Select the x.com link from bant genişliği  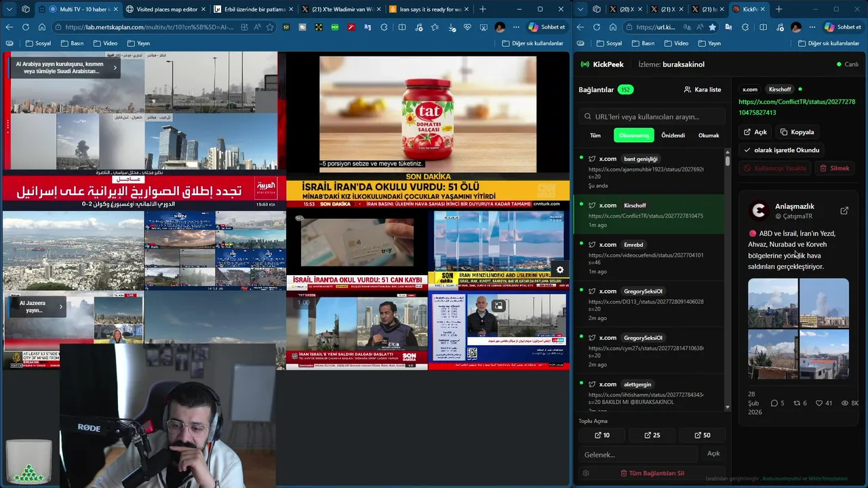pos(650,171)
